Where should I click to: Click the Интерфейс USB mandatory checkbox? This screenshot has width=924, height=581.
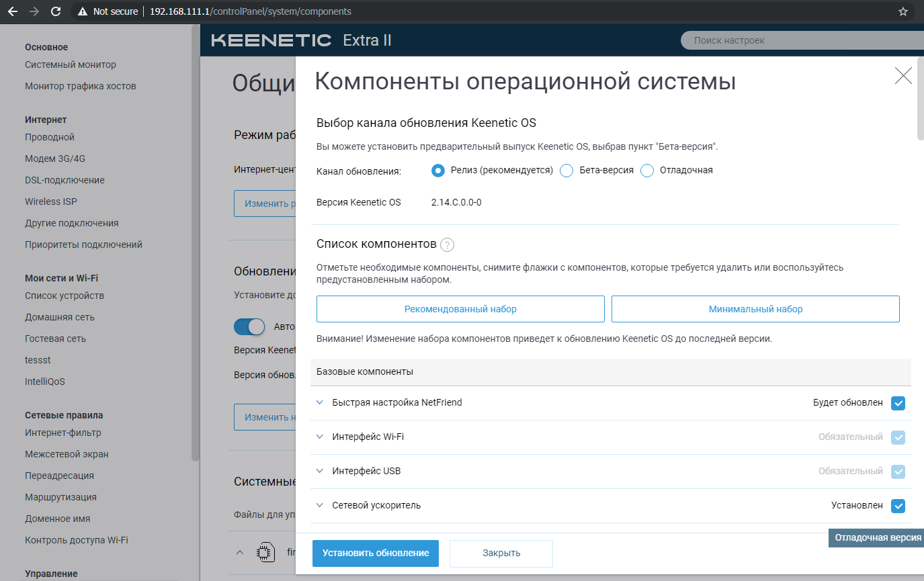click(898, 472)
